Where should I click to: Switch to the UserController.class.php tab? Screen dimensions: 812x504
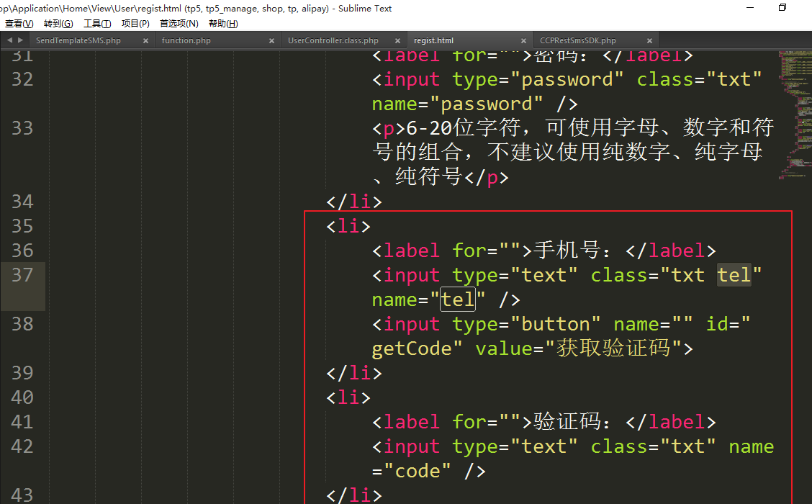pos(333,41)
